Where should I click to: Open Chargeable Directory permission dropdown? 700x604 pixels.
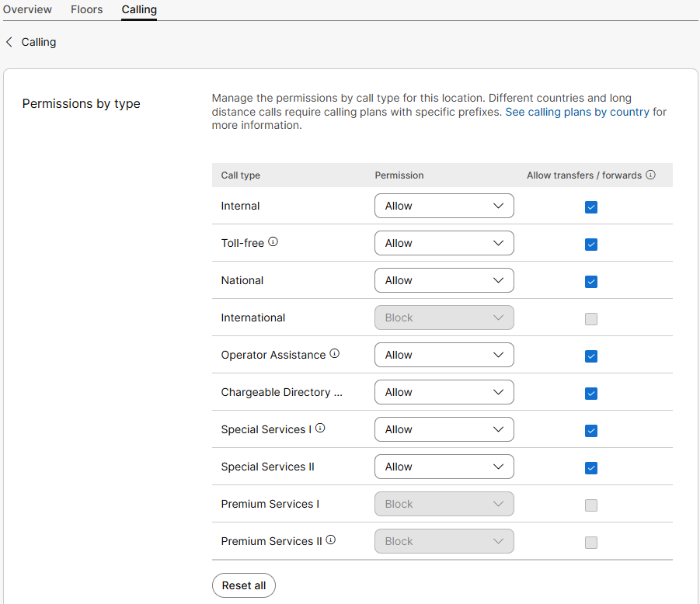point(444,392)
